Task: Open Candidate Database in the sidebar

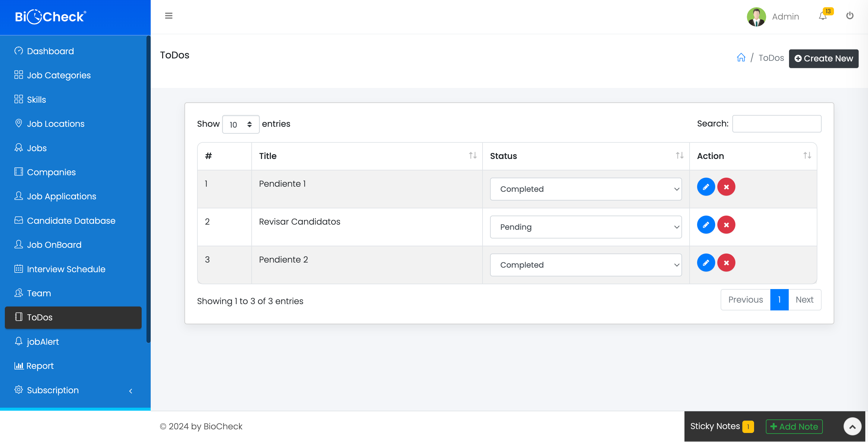Action: pos(73,221)
